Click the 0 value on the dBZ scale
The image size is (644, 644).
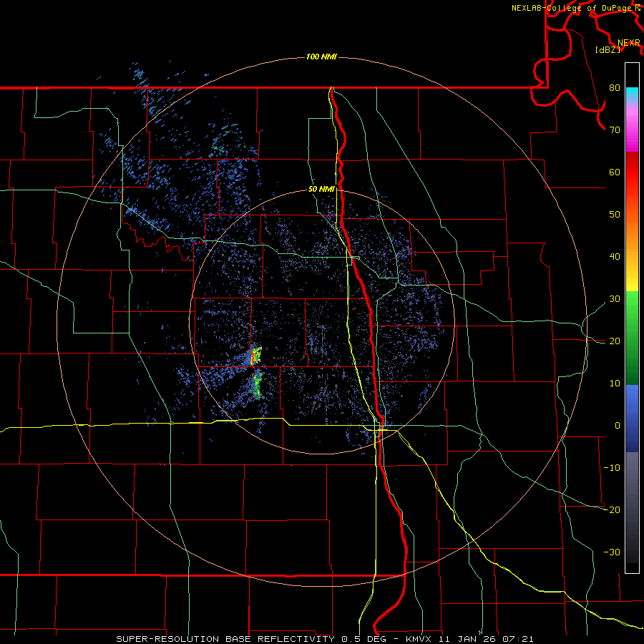click(x=618, y=426)
